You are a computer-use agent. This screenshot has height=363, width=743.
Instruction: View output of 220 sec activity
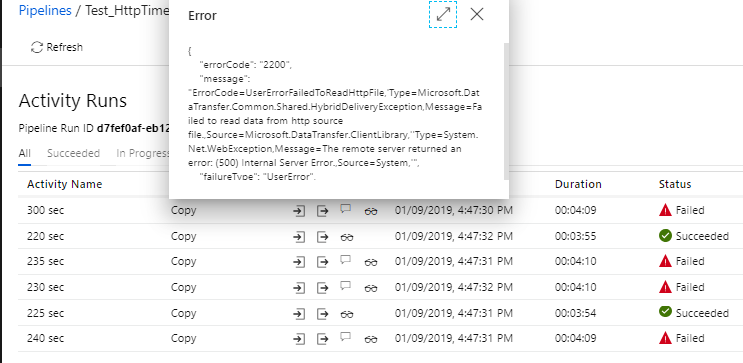pos(322,236)
